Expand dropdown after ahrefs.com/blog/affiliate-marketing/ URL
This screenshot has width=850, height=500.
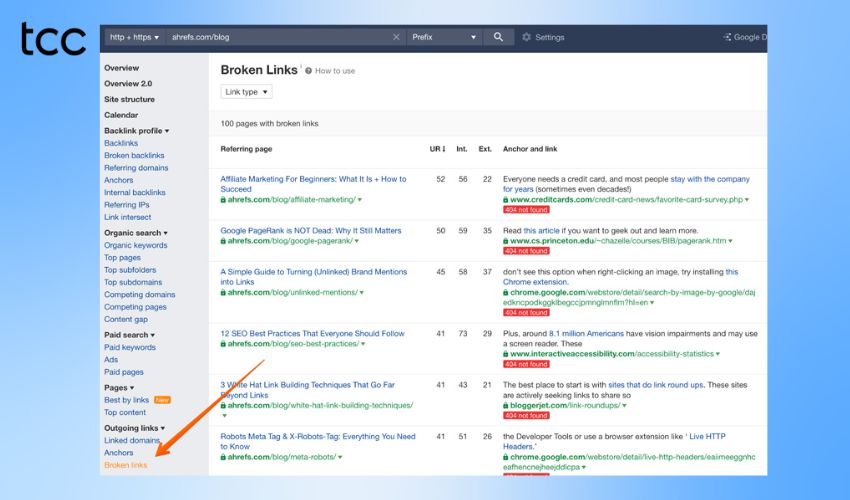(359, 200)
